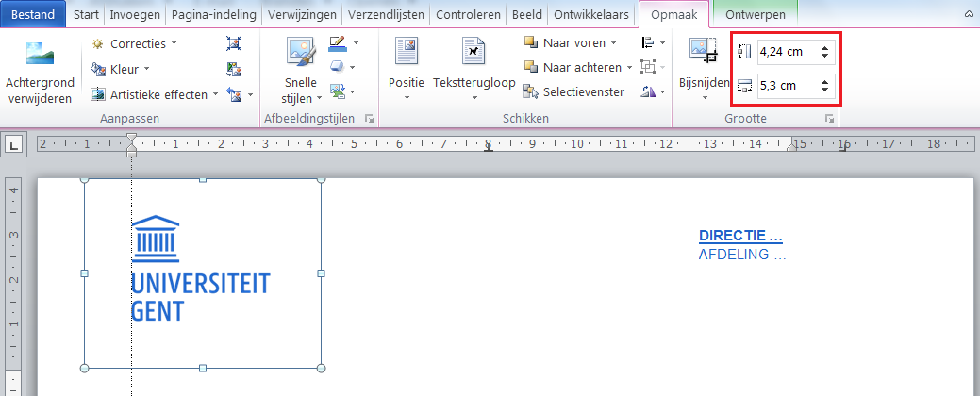Switch to the Controleren tab
The image size is (980, 396).
point(469,14)
